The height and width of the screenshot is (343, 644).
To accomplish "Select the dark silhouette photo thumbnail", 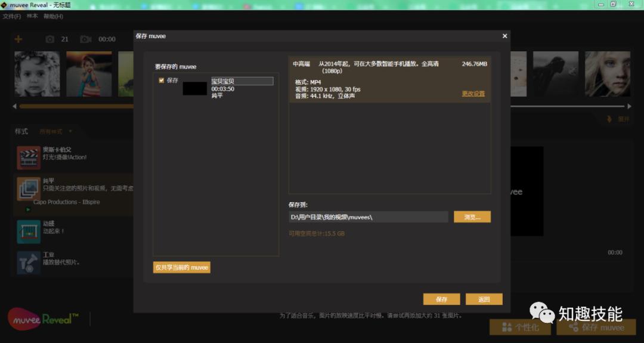I will pyautogui.click(x=556, y=74).
